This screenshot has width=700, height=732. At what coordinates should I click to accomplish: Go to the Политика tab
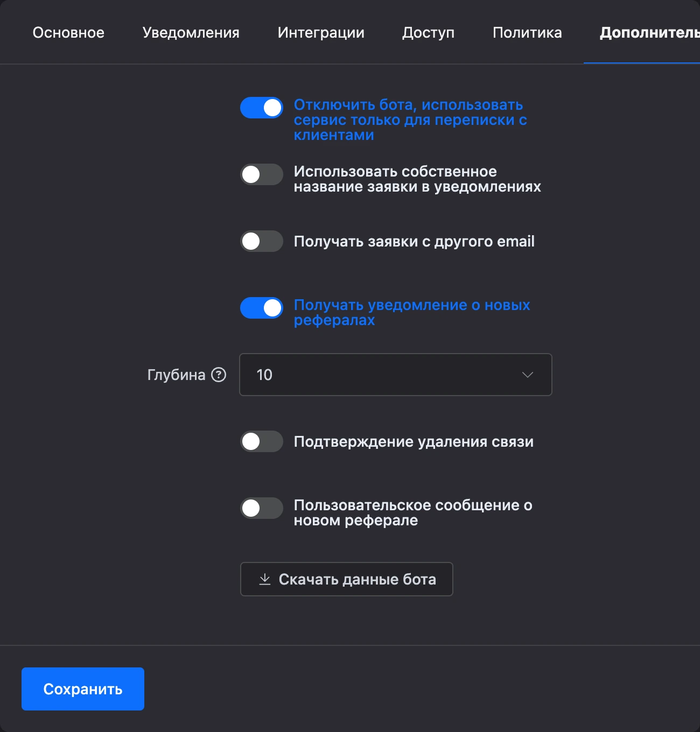tap(527, 32)
